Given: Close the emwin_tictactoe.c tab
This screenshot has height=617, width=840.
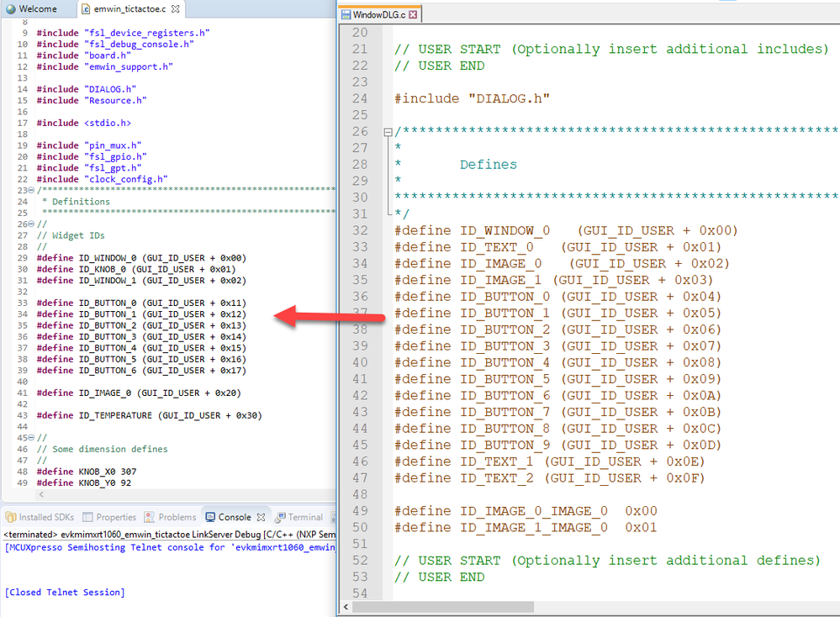Looking at the screenshot, I should [175, 9].
